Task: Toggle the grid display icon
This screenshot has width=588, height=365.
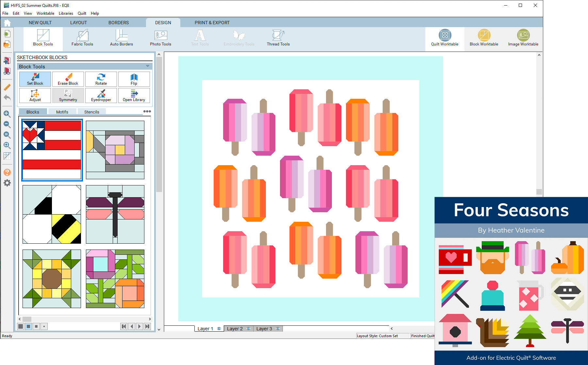Action: (x=7, y=156)
